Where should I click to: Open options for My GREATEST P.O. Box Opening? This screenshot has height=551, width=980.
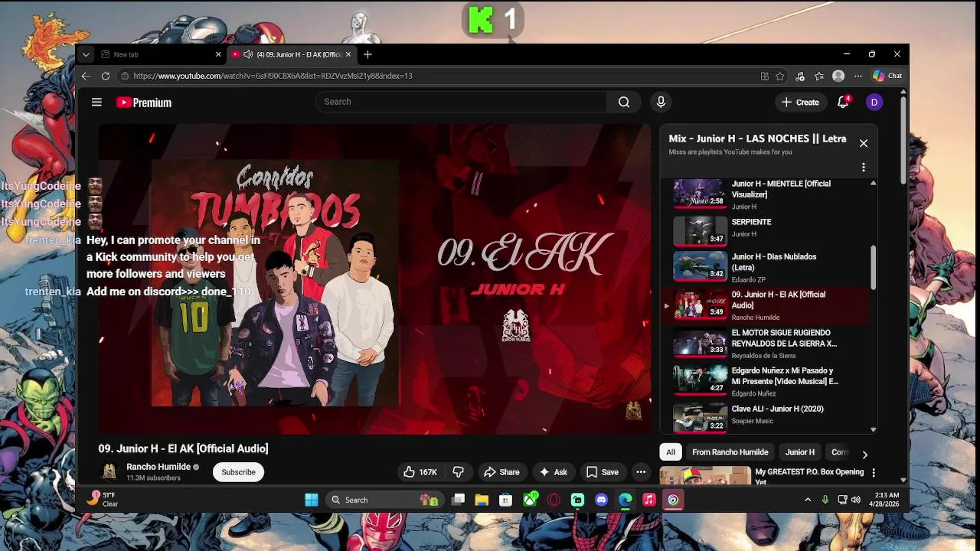click(874, 473)
